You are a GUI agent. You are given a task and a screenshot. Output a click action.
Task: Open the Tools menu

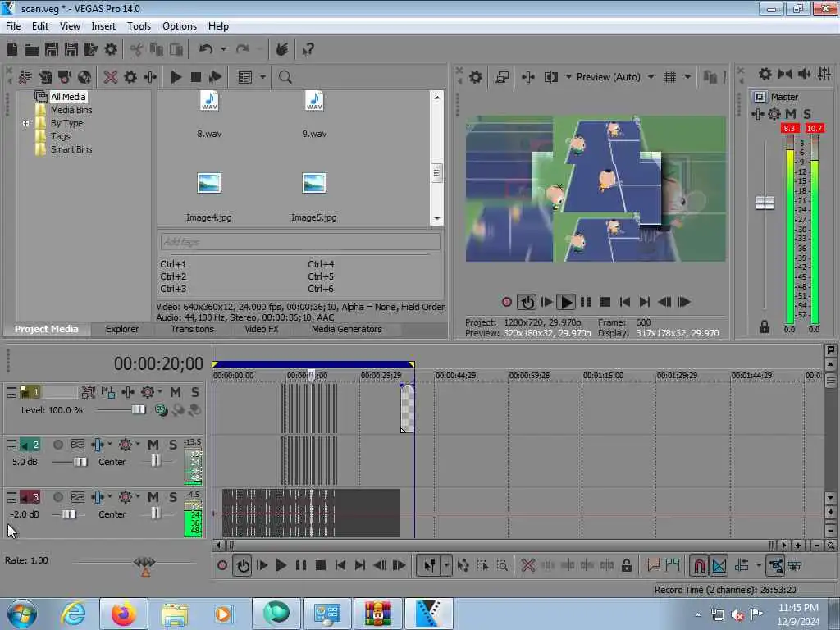click(139, 26)
